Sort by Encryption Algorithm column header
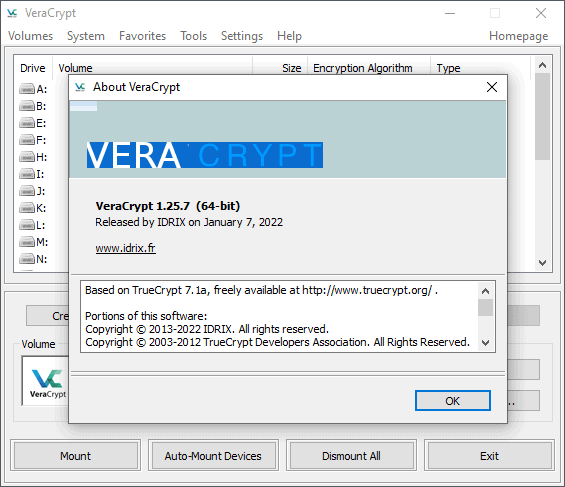The image size is (565, 487). [x=369, y=68]
